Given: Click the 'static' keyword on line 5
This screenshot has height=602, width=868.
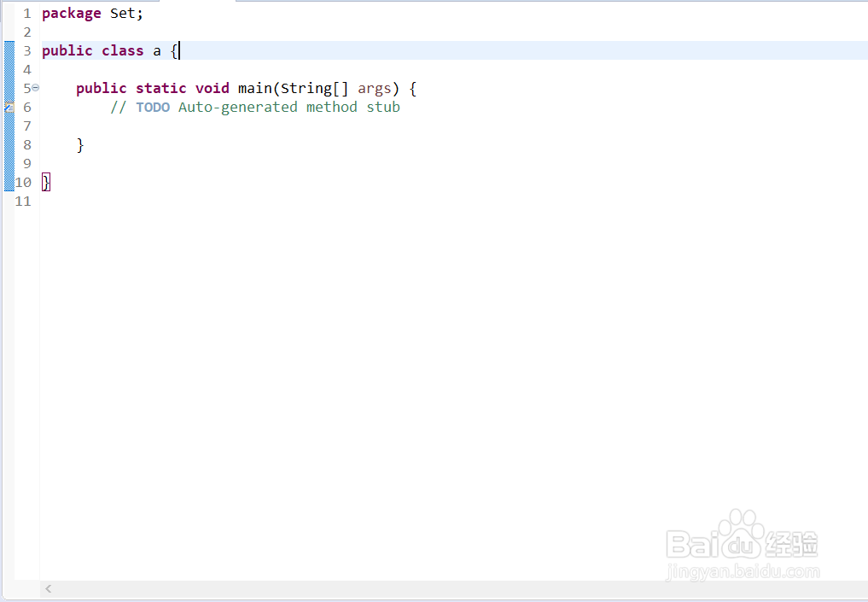Looking at the screenshot, I should coord(161,88).
